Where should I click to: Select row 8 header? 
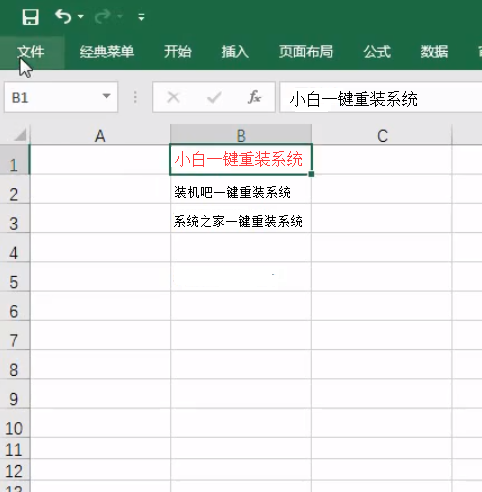coord(14,365)
